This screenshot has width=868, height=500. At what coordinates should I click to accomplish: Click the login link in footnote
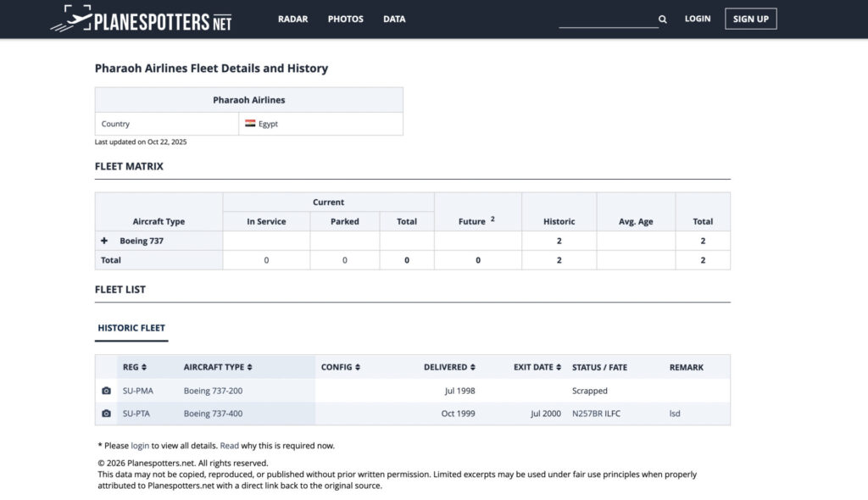140,446
